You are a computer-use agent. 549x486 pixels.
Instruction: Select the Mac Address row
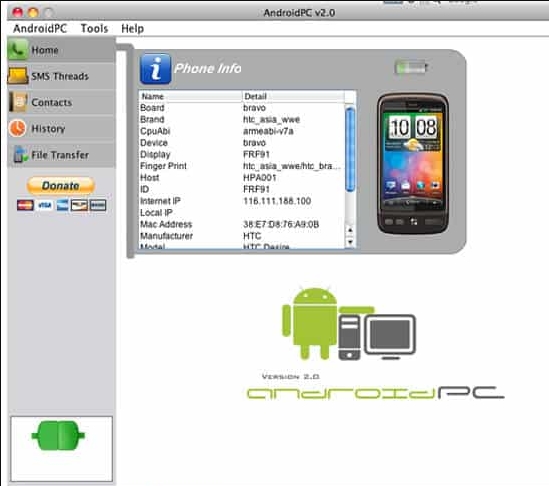click(242, 224)
